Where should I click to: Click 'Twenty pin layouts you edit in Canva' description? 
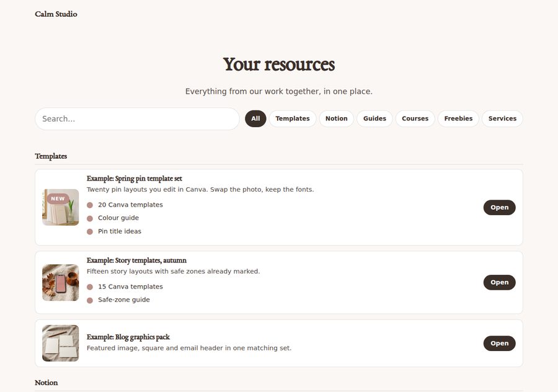[x=200, y=189]
